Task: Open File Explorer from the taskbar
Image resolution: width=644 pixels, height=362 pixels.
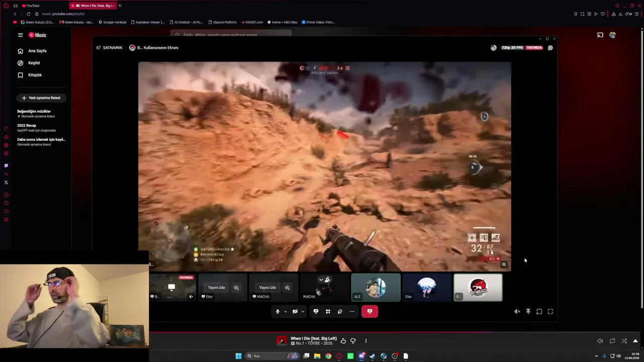Action: pyautogui.click(x=317, y=356)
